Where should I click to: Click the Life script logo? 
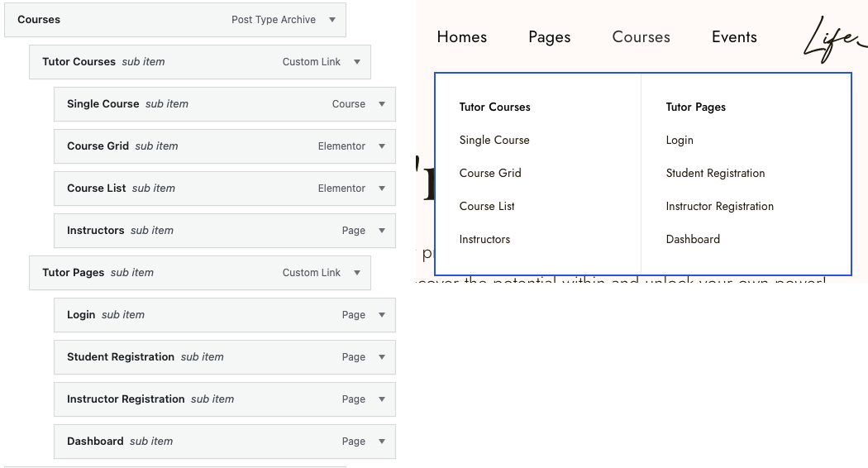click(833, 40)
